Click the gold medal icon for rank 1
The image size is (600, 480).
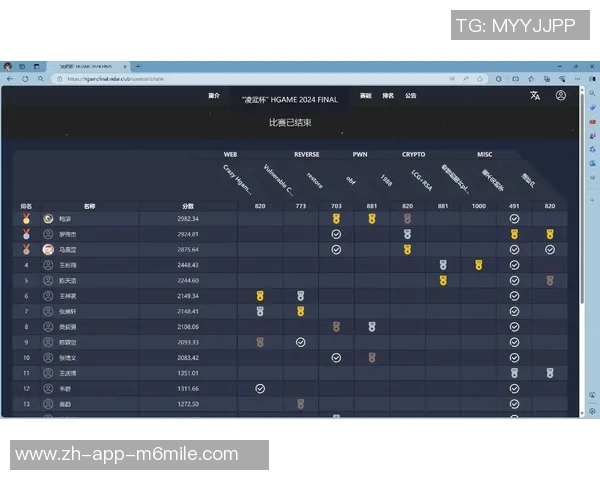(x=26, y=218)
